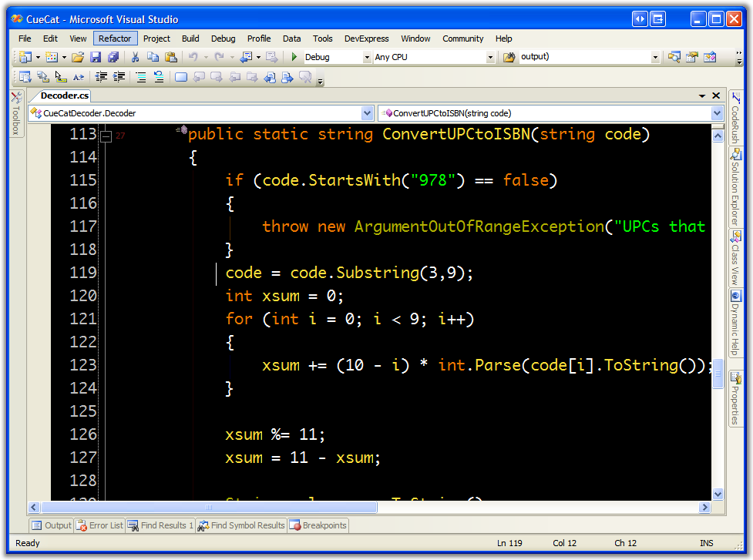Expand the ConvertUPCtoISBN member dropdown
The height and width of the screenshot is (560, 753).
pos(717,113)
